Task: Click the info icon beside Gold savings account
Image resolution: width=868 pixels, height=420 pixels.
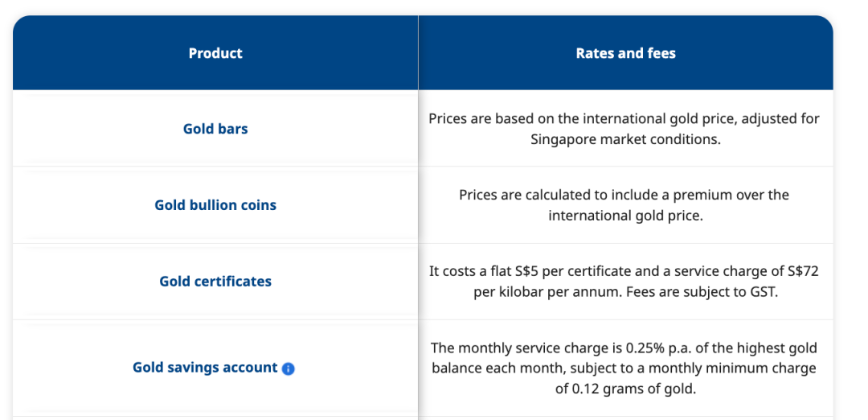Action: (x=289, y=369)
